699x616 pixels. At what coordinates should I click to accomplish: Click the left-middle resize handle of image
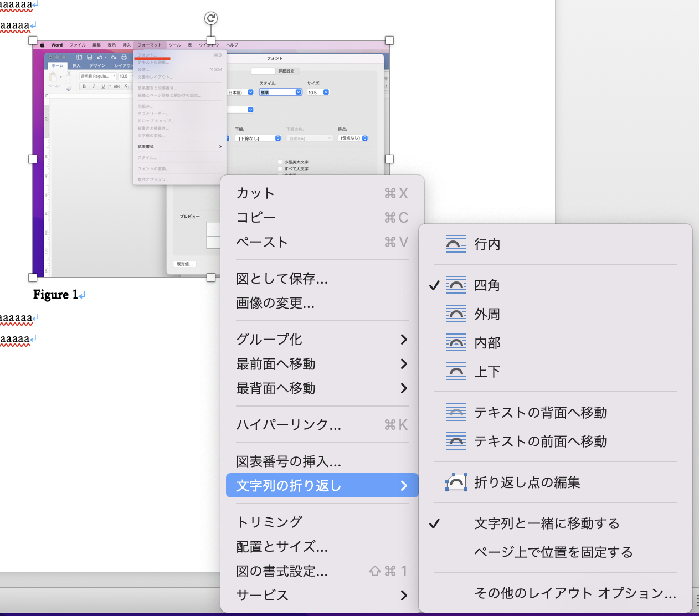tap(33, 159)
